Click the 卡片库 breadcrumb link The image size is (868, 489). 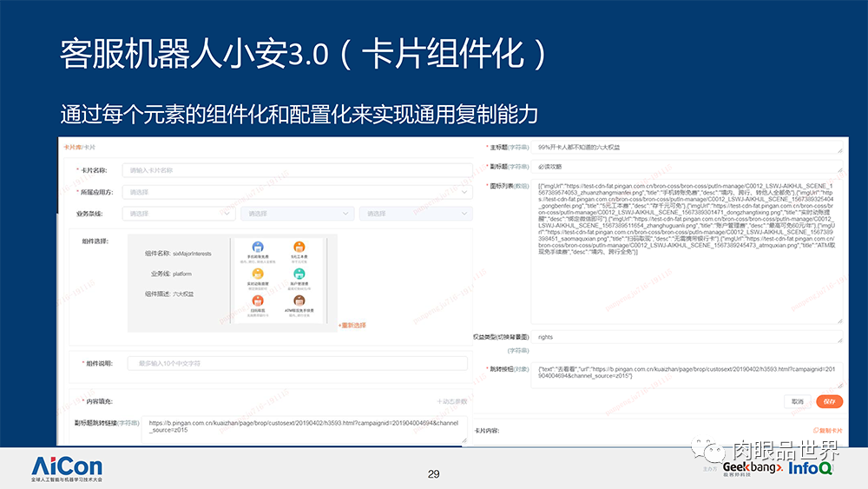72,148
